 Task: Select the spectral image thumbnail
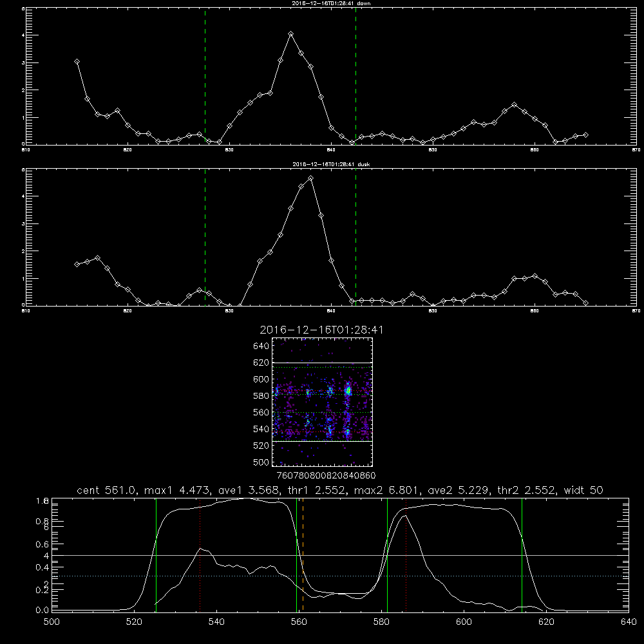(x=323, y=402)
